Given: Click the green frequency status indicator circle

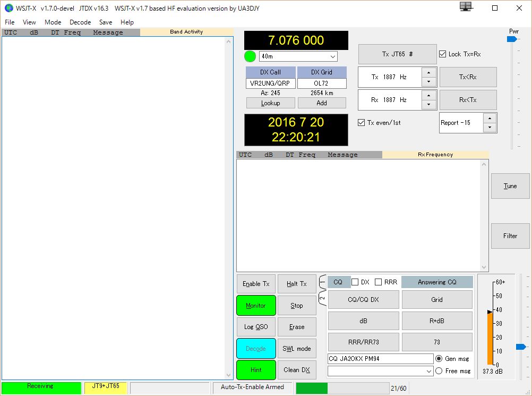Looking at the screenshot, I should click(250, 56).
